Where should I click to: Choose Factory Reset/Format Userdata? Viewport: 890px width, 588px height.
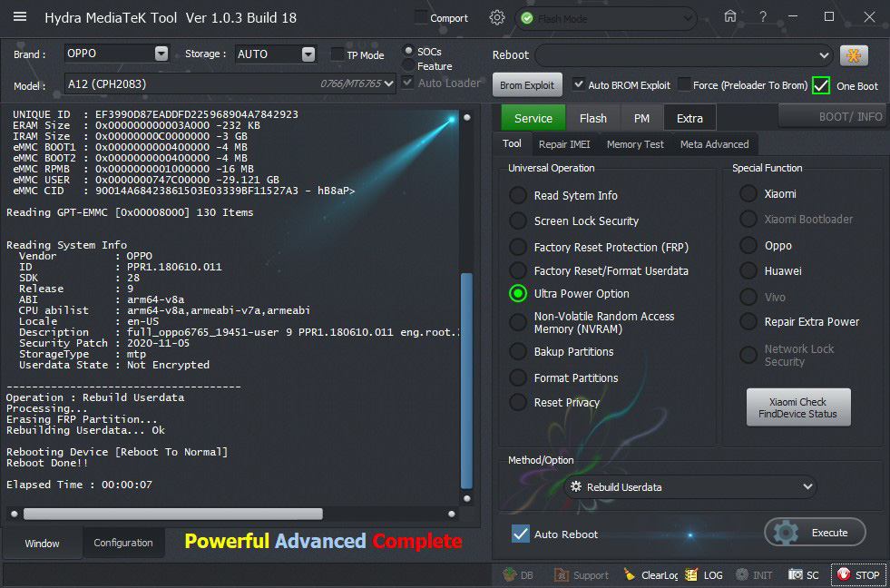tap(518, 270)
